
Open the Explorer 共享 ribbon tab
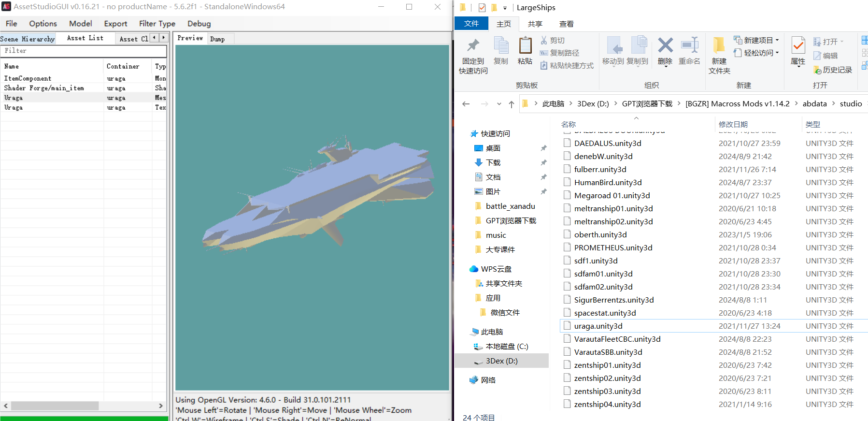click(535, 24)
